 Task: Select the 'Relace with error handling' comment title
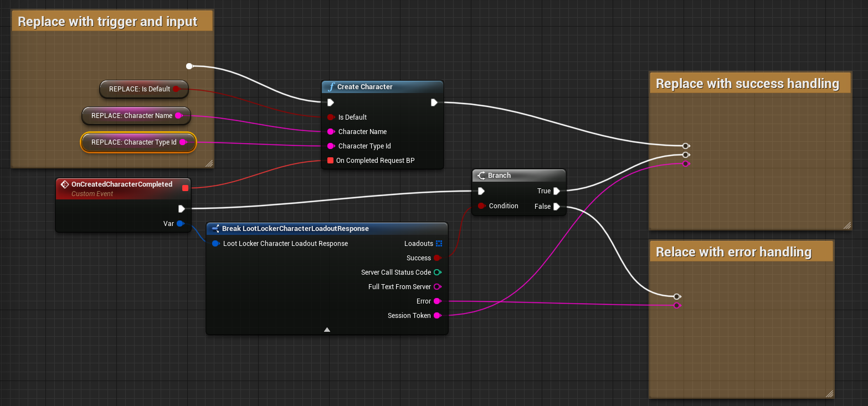(733, 252)
